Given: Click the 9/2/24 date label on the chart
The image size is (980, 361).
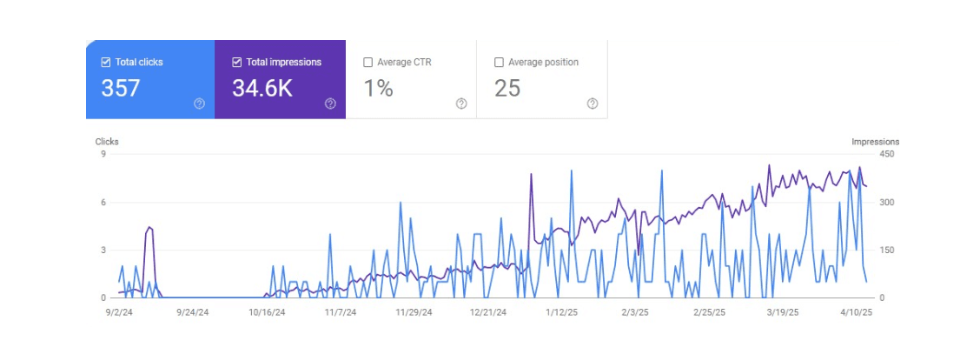Looking at the screenshot, I should point(119,311).
